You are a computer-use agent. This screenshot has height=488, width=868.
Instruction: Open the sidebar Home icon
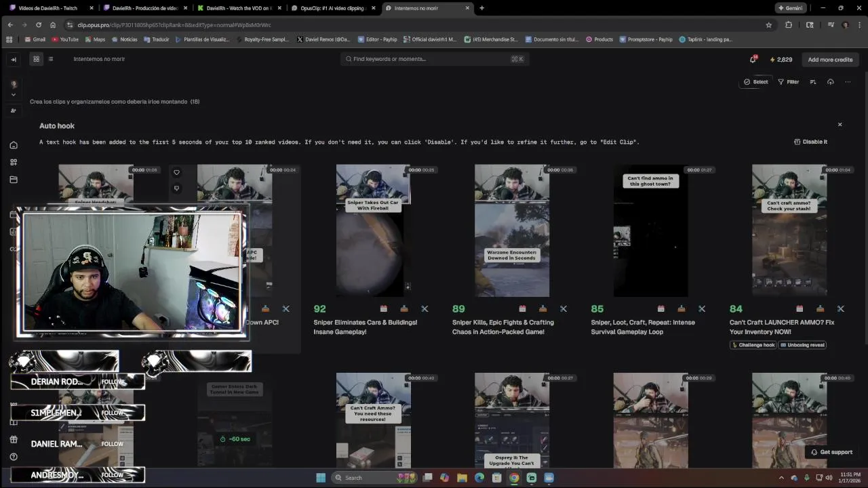click(14, 145)
